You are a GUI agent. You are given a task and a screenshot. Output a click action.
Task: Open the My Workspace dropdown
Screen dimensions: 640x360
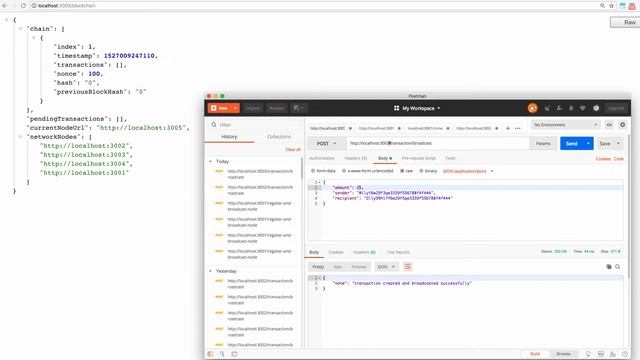417,108
